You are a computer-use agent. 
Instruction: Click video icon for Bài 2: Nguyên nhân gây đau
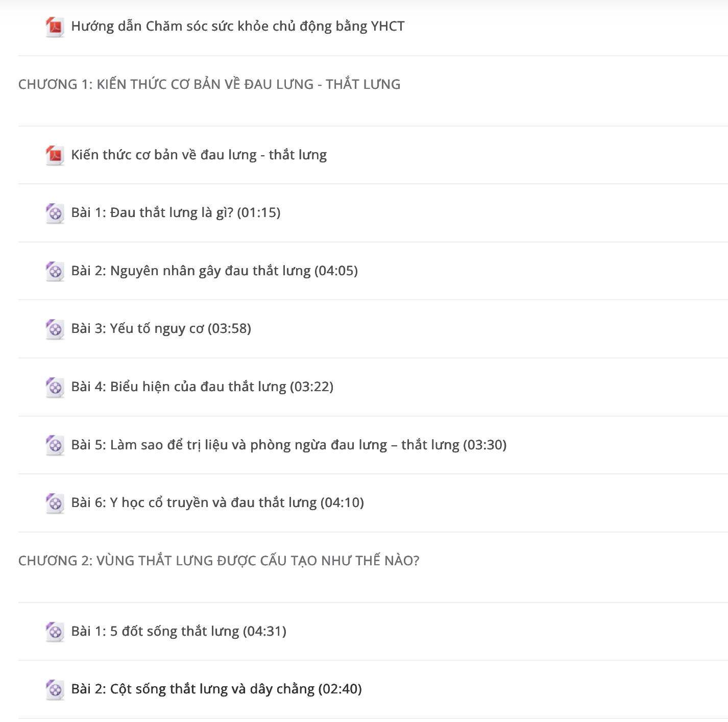tap(55, 271)
